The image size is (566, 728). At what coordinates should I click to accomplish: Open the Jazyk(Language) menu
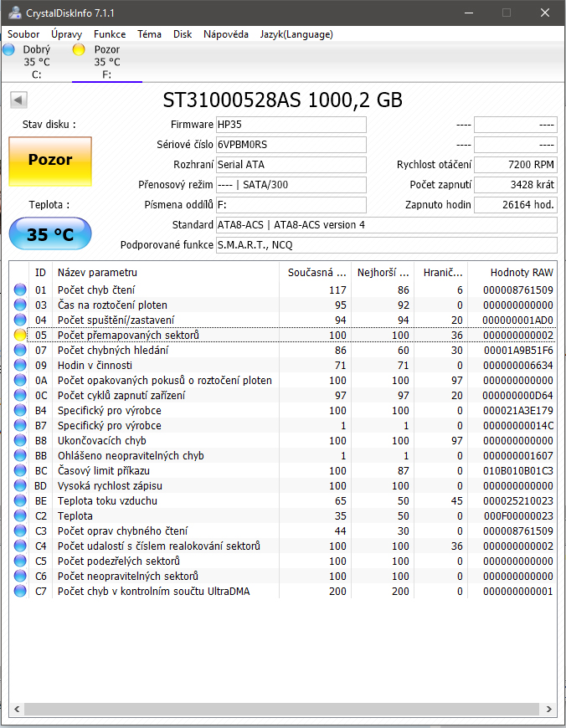[296, 34]
